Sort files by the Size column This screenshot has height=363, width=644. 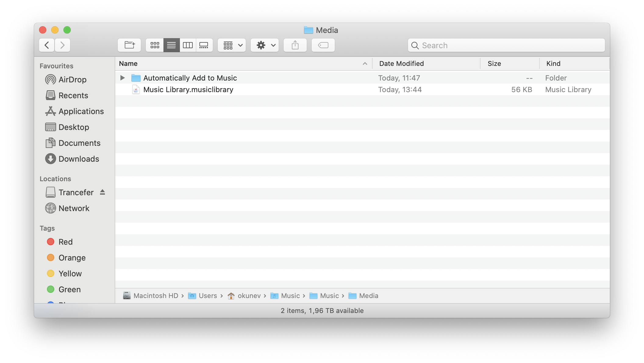494,63
